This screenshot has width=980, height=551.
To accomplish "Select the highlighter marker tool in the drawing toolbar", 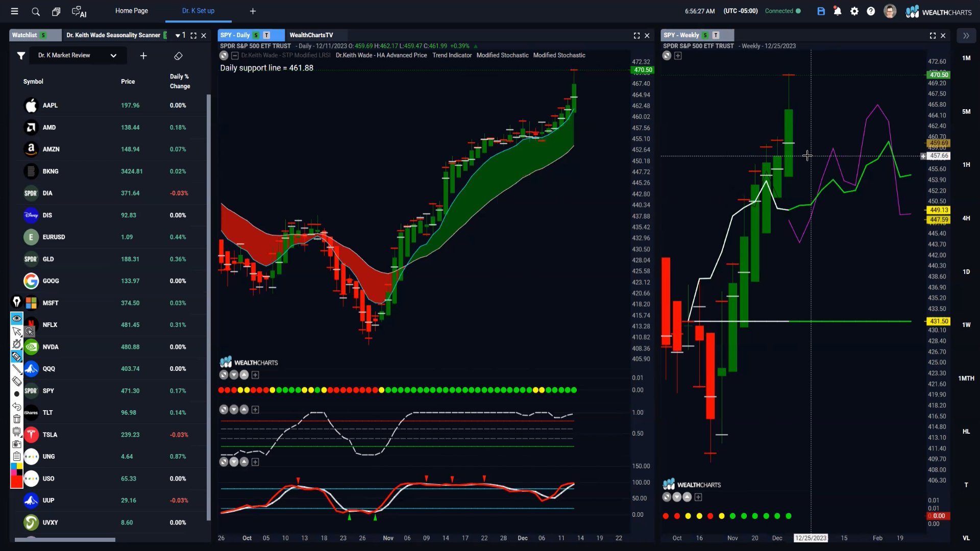I will (17, 357).
